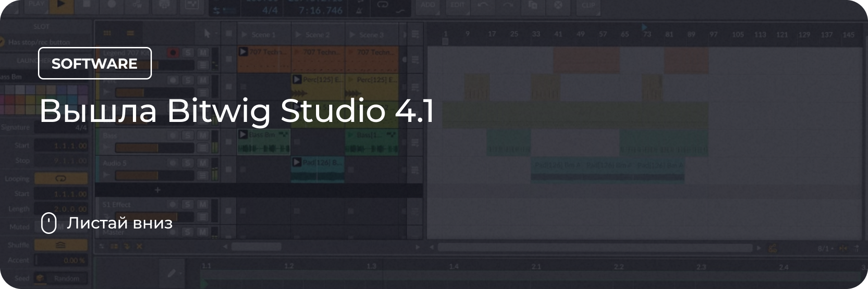Click the redo arrow icon
The image size is (868, 289).
pyautogui.click(x=508, y=5)
